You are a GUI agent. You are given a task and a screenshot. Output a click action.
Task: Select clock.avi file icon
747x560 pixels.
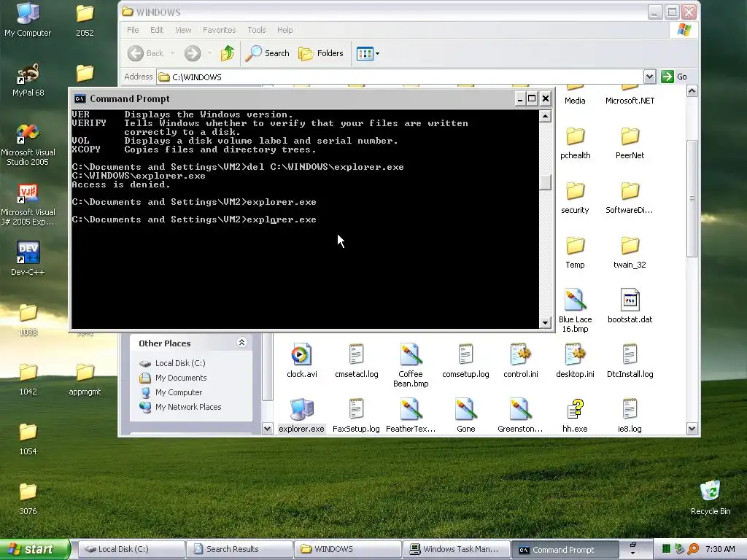(301, 360)
